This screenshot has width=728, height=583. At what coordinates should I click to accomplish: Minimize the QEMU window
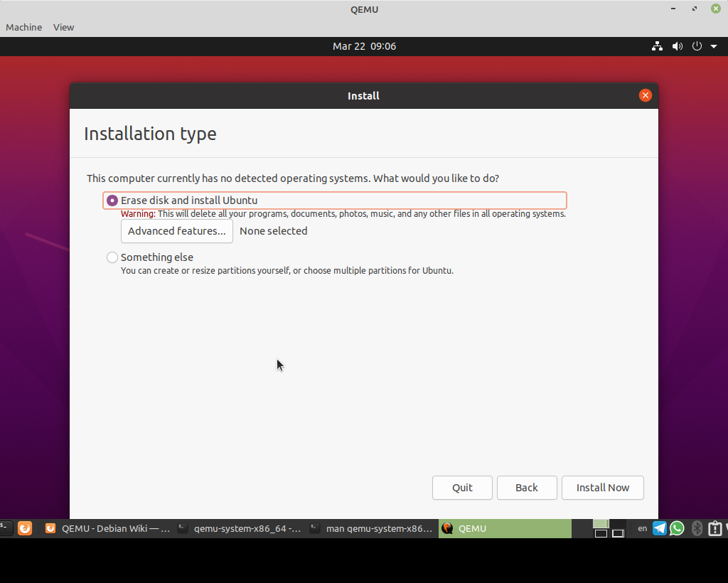[673, 9]
